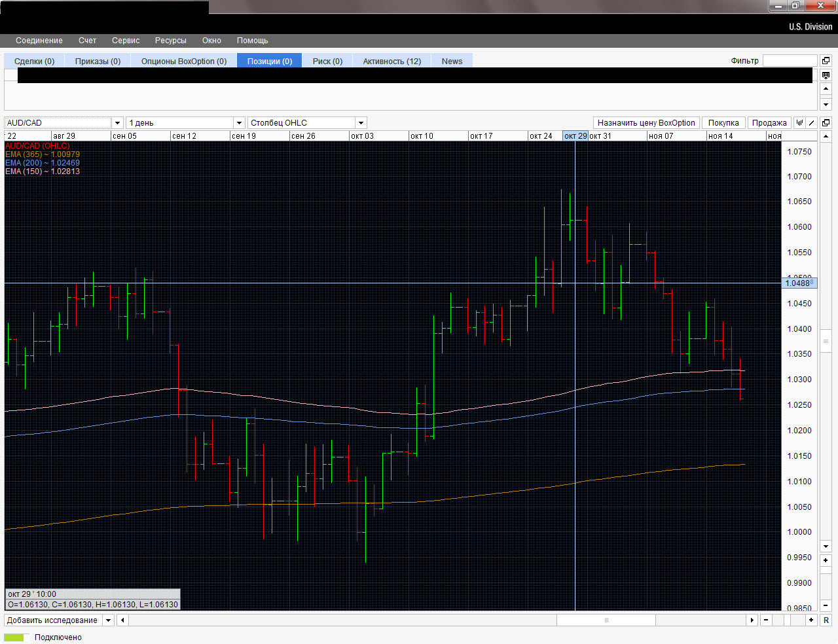838x644 pixels.
Task: Zoom out the vertical price scale minus
Action: click(826, 605)
